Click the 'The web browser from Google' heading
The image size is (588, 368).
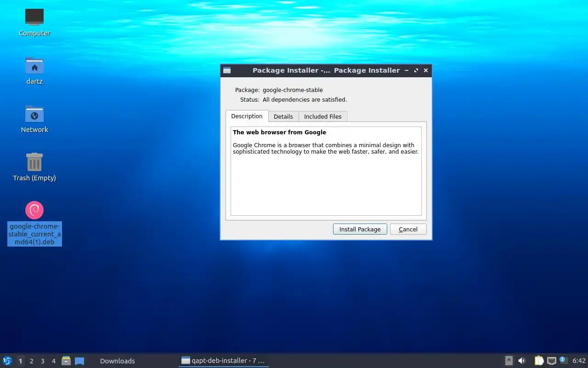279,132
